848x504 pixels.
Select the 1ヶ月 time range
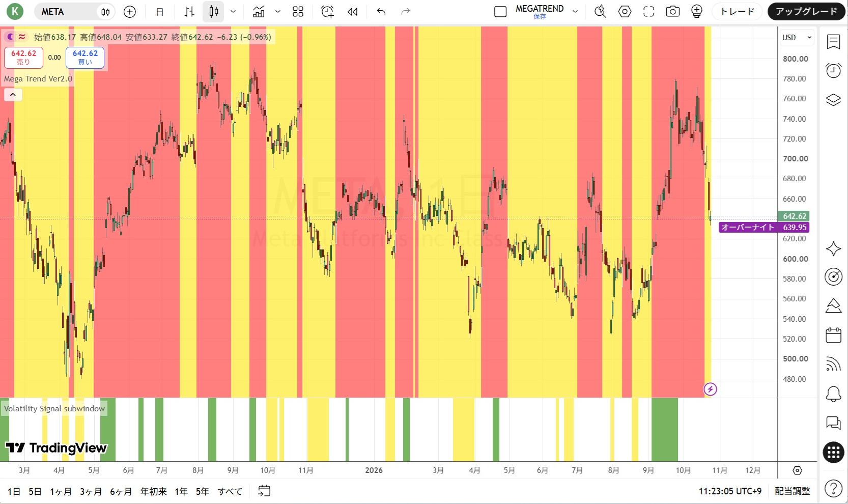click(x=61, y=491)
